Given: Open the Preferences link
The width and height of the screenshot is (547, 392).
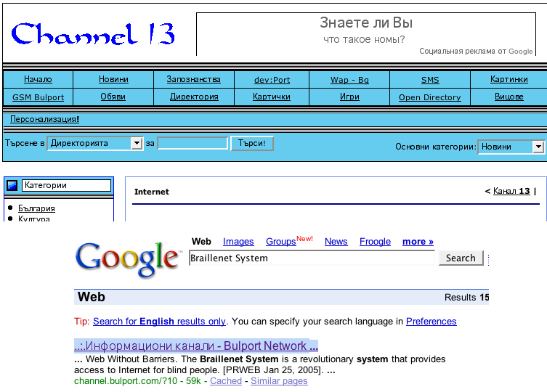Looking at the screenshot, I should [431, 321].
